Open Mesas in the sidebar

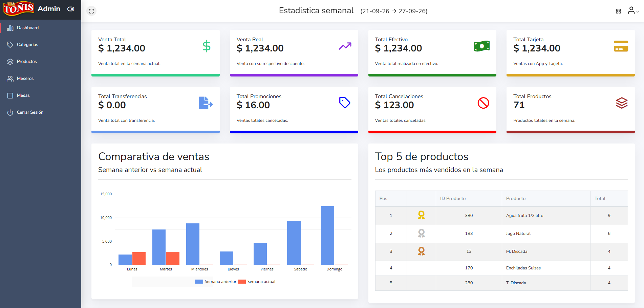pos(41,95)
